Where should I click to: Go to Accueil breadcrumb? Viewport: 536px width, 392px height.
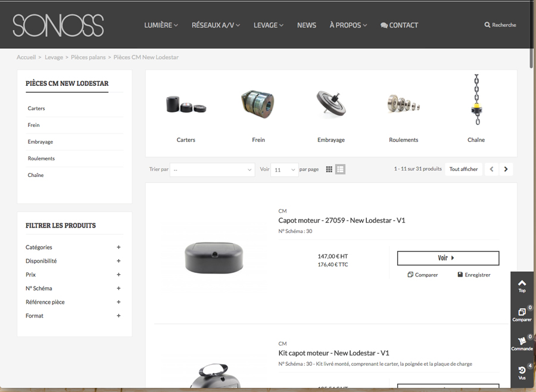[x=26, y=57]
